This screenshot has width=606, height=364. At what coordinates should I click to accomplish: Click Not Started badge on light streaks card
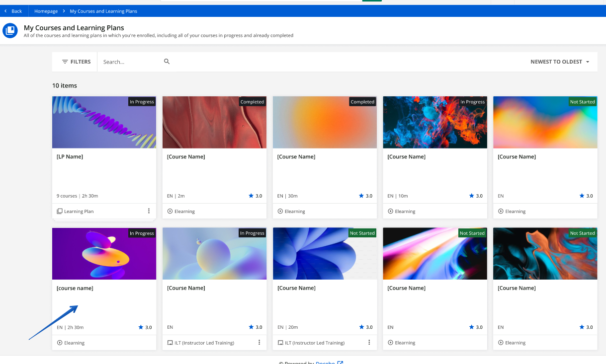pyautogui.click(x=472, y=233)
